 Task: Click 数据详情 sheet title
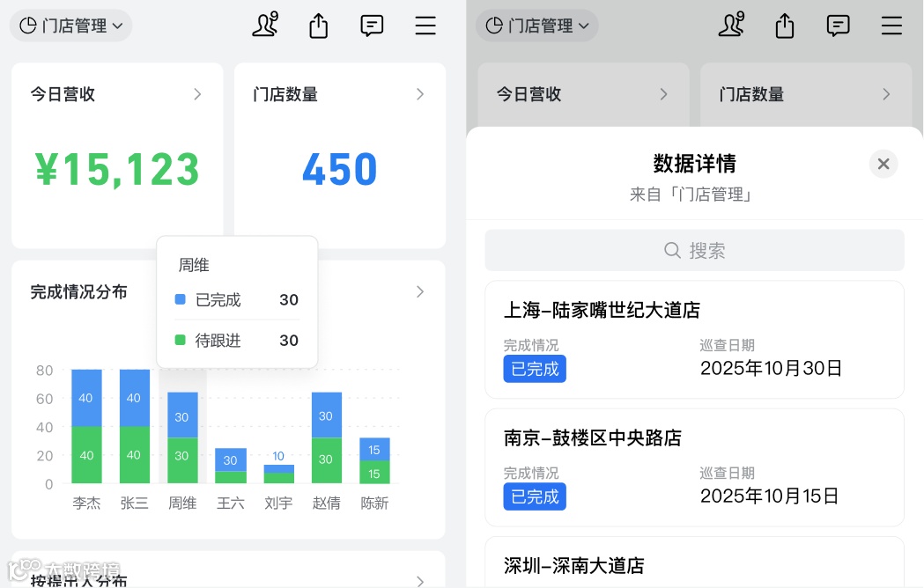coord(694,163)
